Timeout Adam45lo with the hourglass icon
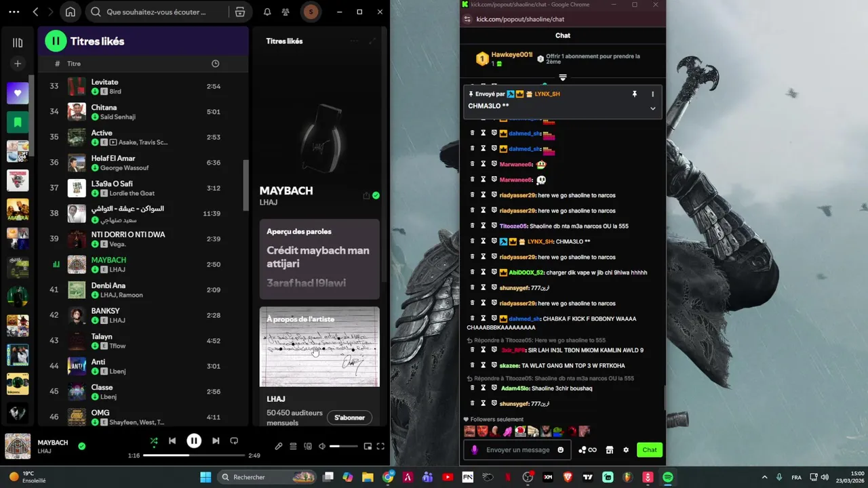The width and height of the screenshot is (868, 488). tap(484, 388)
